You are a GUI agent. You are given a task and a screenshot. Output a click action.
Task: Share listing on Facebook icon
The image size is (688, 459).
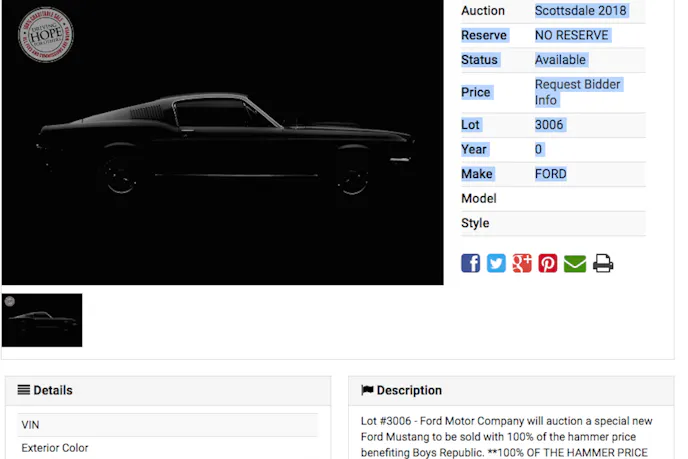[x=470, y=263]
